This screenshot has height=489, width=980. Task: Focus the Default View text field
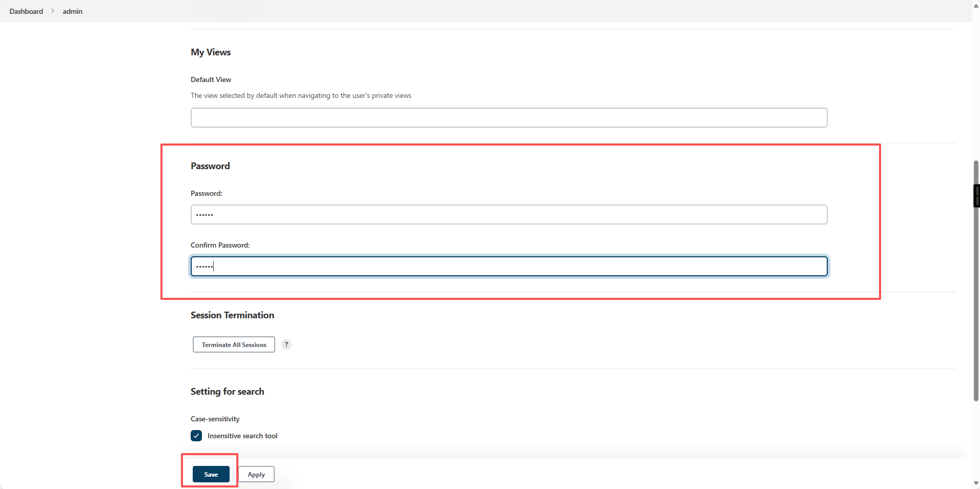point(509,117)
